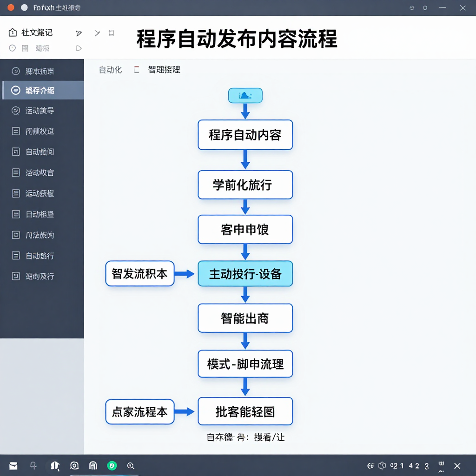Click the white dot in the title bar
Viewport: 476px width, 476px height.
(24, 7)
